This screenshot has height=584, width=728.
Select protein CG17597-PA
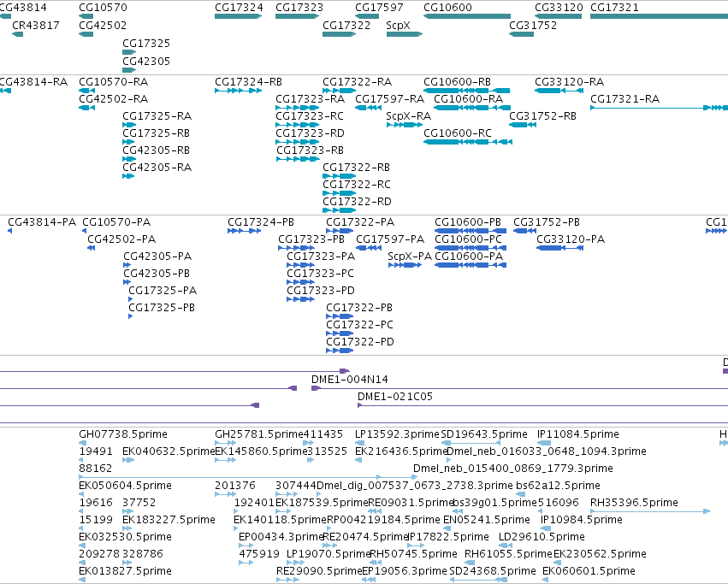tap(390, 239)
